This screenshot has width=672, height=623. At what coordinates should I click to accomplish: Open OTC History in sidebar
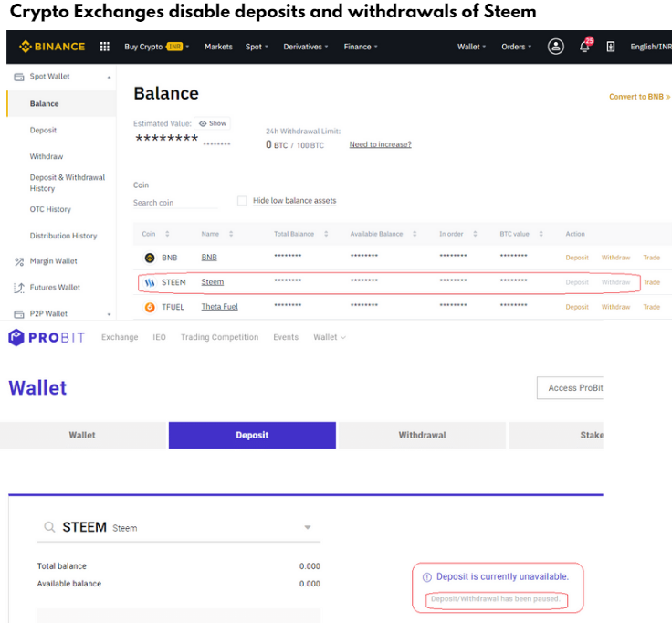point(50,209)
